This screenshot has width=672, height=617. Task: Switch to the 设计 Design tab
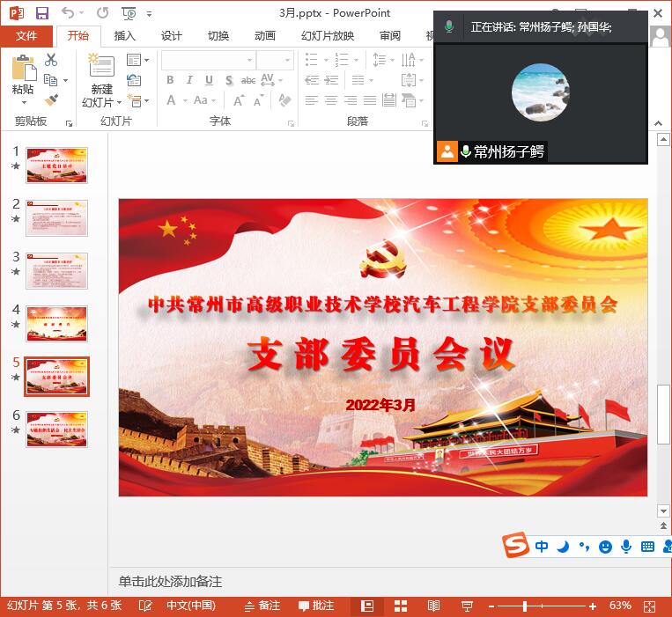172,36
